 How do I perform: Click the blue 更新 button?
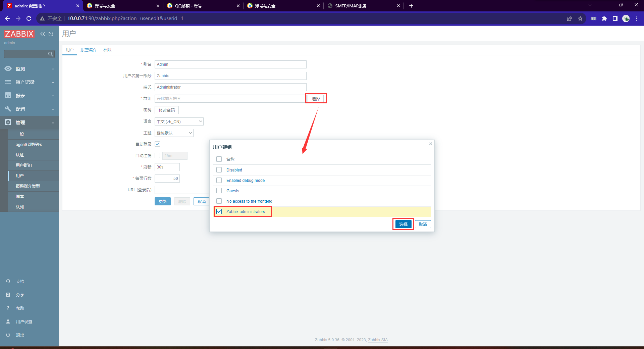pyautogui.click(x=163, y=201)
